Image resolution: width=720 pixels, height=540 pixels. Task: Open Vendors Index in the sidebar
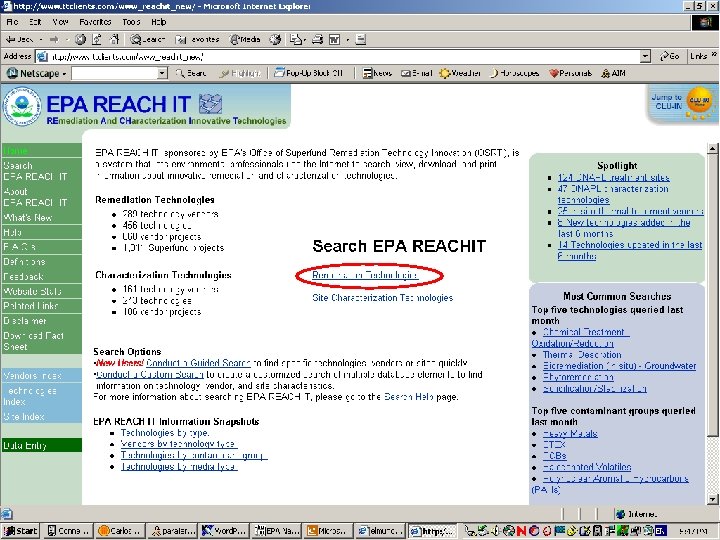(41, 375)
